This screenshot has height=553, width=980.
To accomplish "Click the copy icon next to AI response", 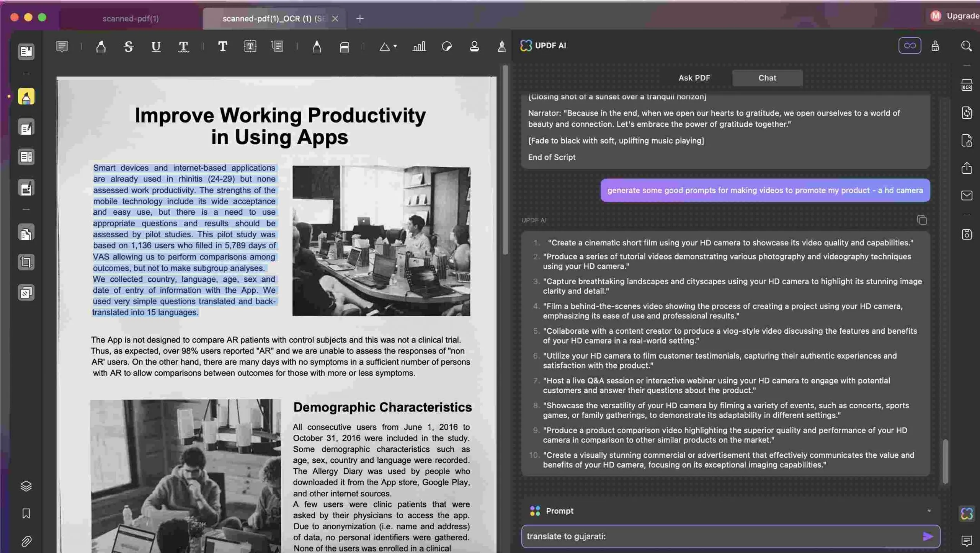I will click(923, 220).
